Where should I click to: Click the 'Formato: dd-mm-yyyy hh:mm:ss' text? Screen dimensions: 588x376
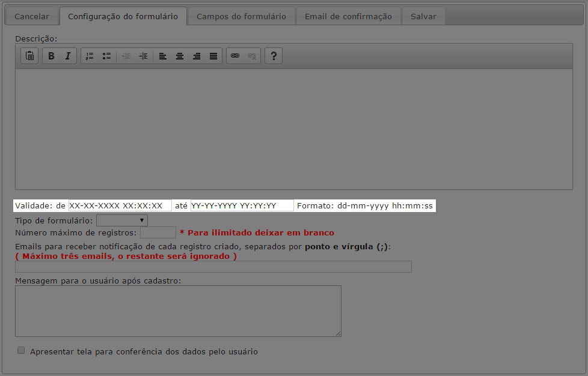point(365,205)
